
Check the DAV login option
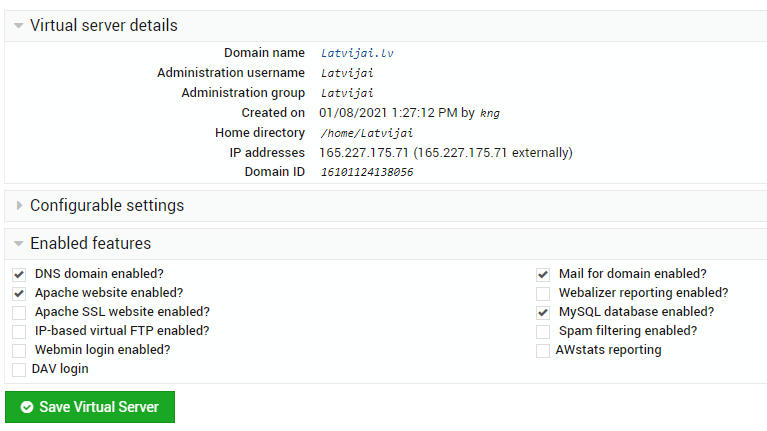click(19, 370)
